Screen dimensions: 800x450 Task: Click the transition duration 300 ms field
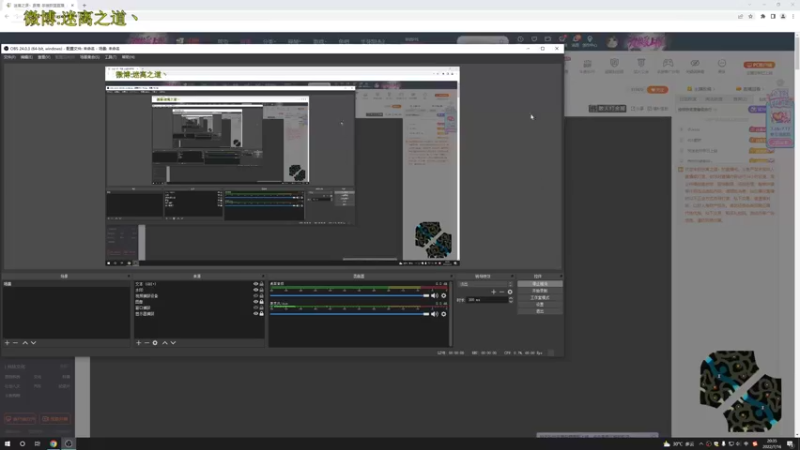click(x=487, y=300)
